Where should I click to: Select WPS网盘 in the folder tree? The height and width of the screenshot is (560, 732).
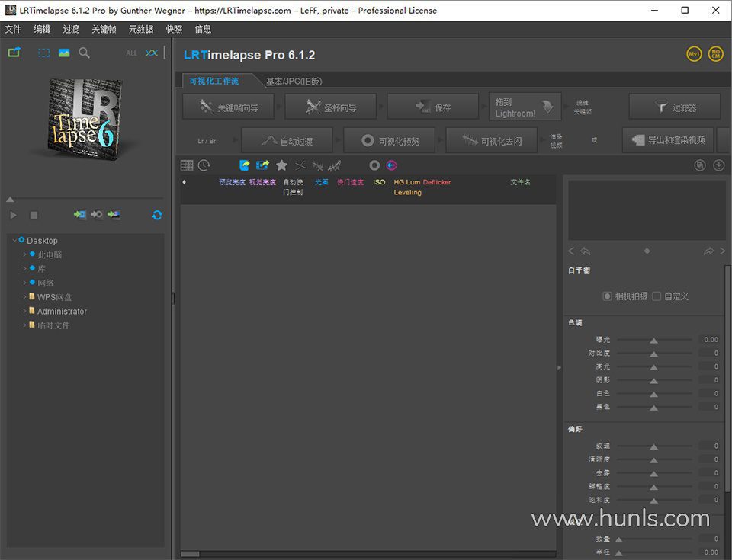click(55, 297)
